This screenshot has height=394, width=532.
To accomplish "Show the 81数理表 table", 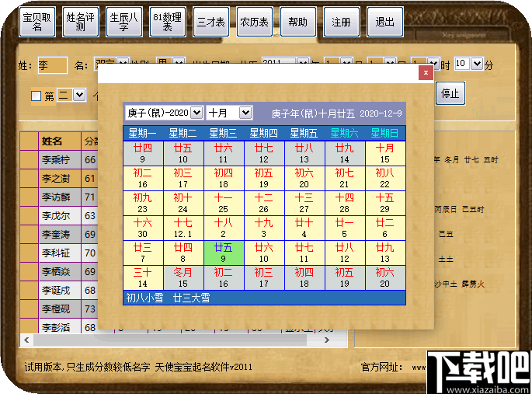I will (x=168, y=22).
